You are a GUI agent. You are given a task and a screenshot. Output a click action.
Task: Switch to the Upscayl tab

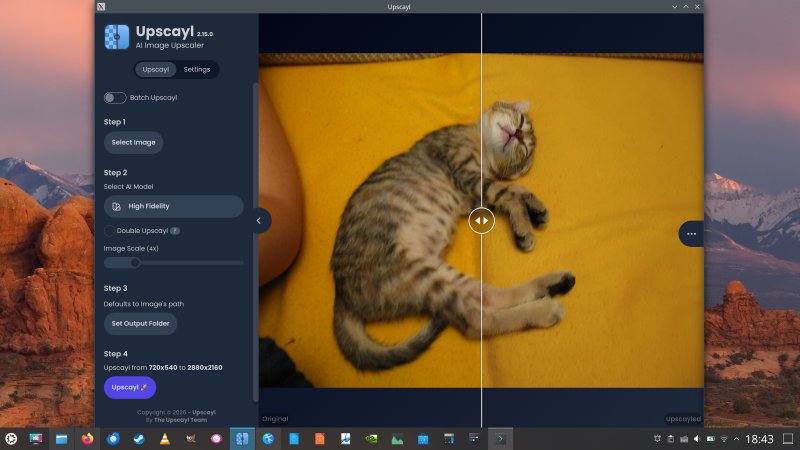click(156, 69)
